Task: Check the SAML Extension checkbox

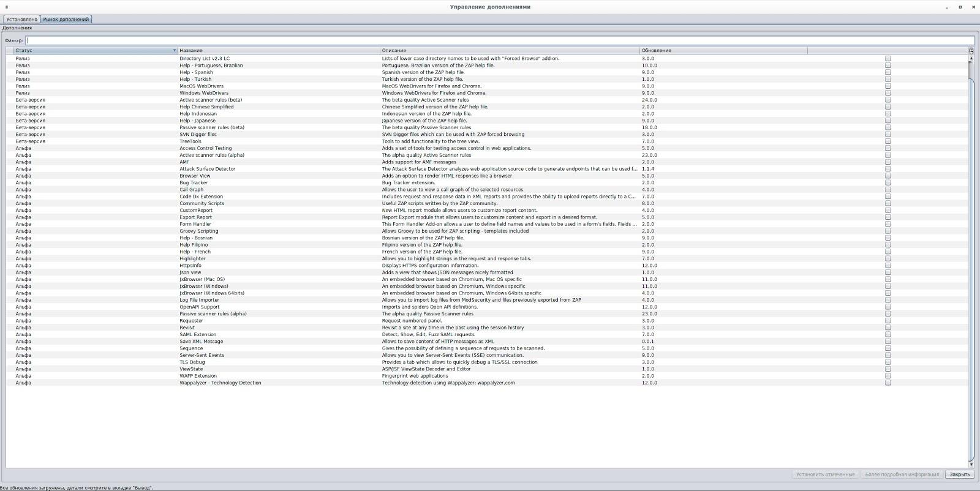Action: click(x=888, y=334)
